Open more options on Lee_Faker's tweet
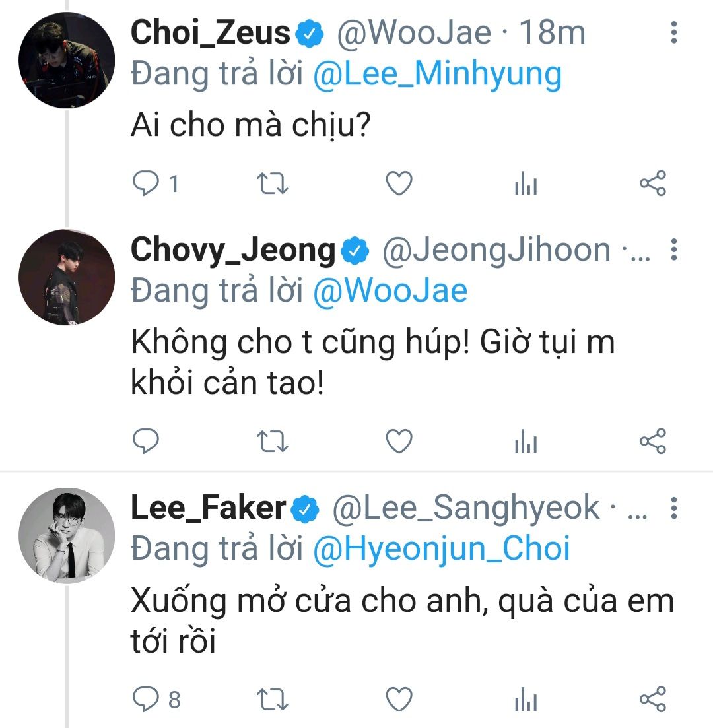This screenshot has width=713, height=728. coord(674,507)
